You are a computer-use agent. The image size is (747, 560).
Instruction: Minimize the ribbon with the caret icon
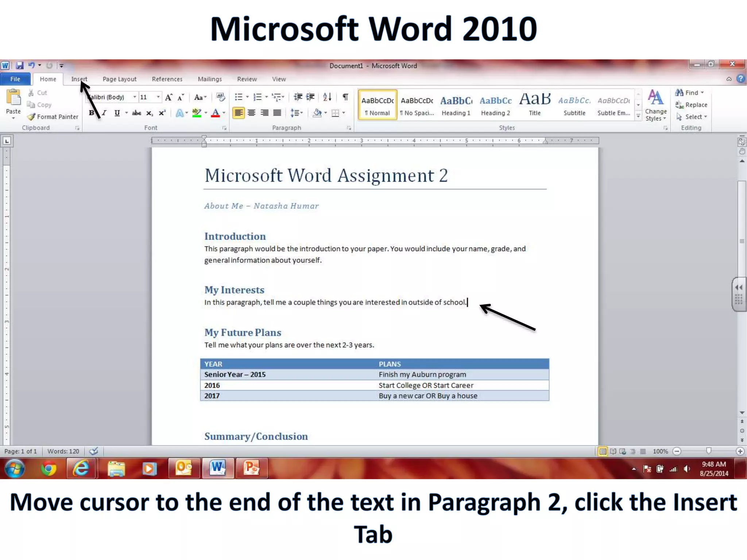[x=729, y=79]
